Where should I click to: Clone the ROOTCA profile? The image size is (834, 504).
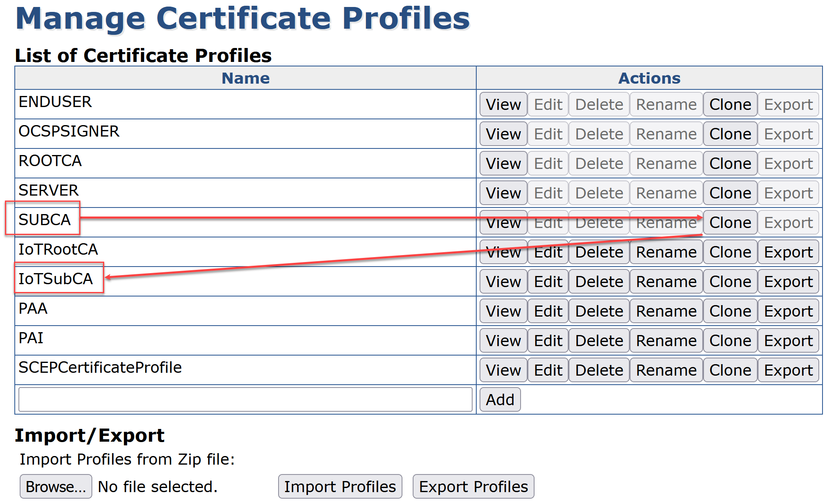730,163
